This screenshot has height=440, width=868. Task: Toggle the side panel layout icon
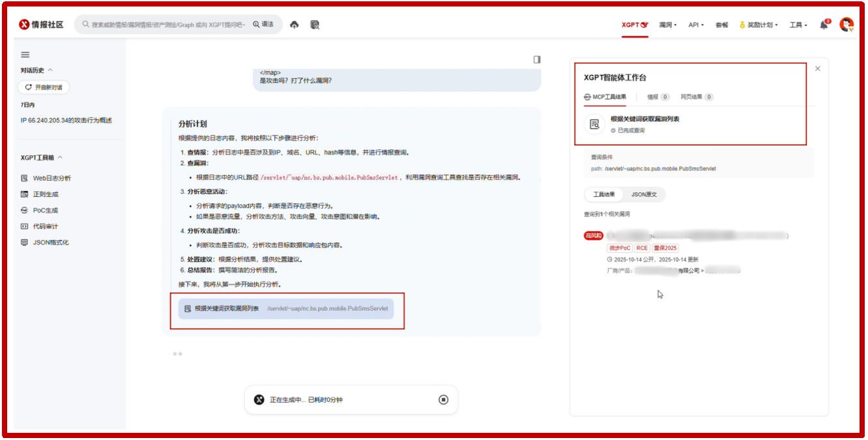537,59
